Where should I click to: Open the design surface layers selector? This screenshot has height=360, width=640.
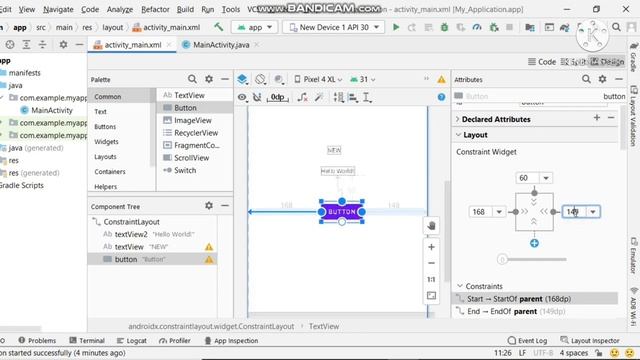(x=242, y=79)
